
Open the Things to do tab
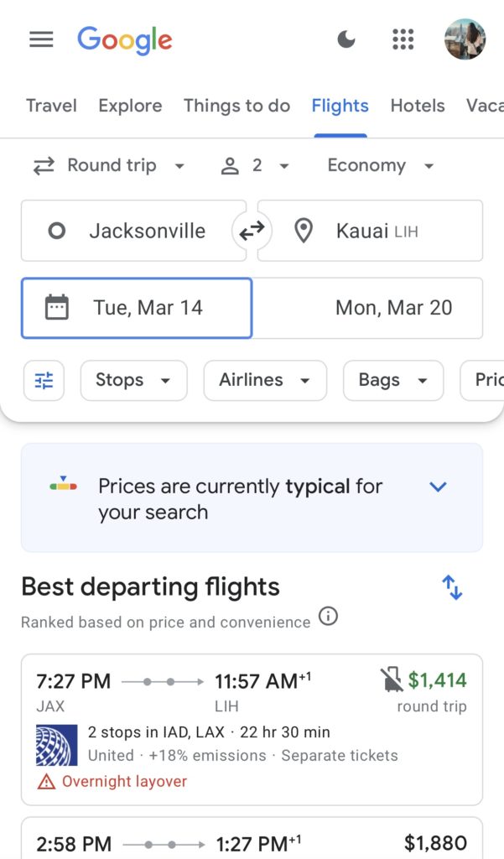(236, 106)
